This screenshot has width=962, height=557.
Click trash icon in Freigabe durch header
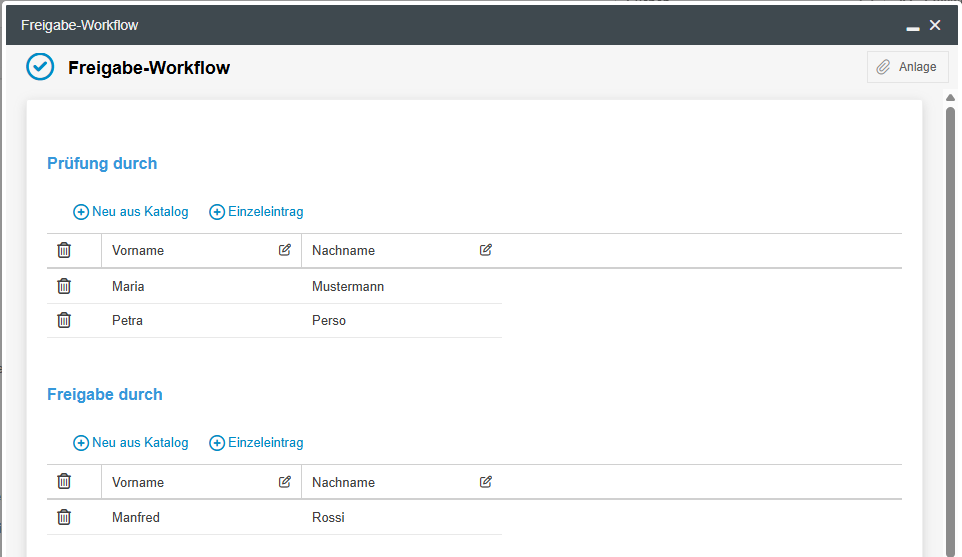[64, 481]
